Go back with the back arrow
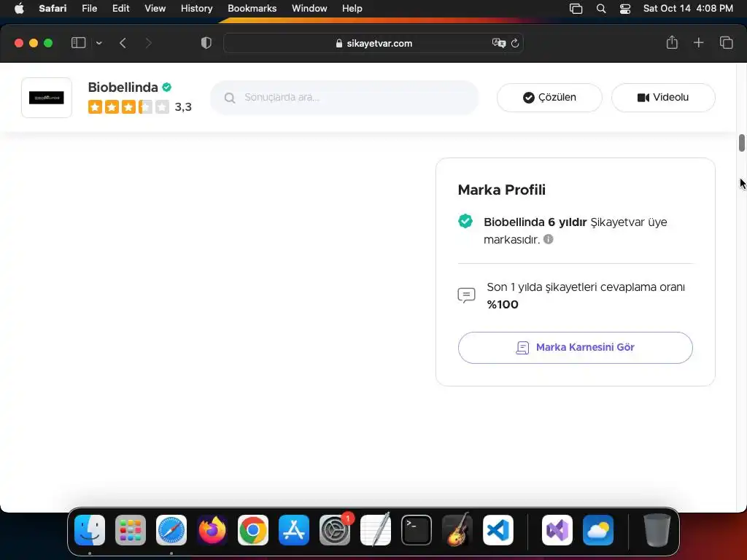 click(123, 43)
